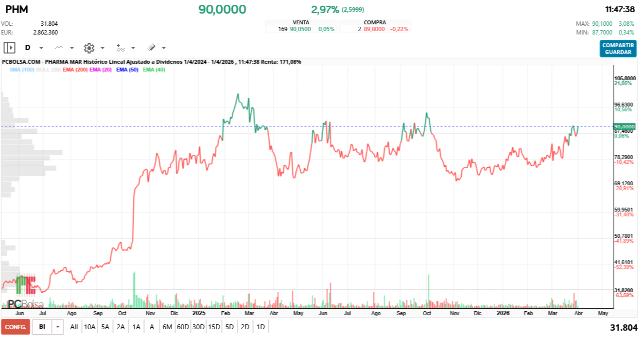Click the PCBolsa logo watermark
Viewport: 644px width, 337px height.
[x=25, y=304]
